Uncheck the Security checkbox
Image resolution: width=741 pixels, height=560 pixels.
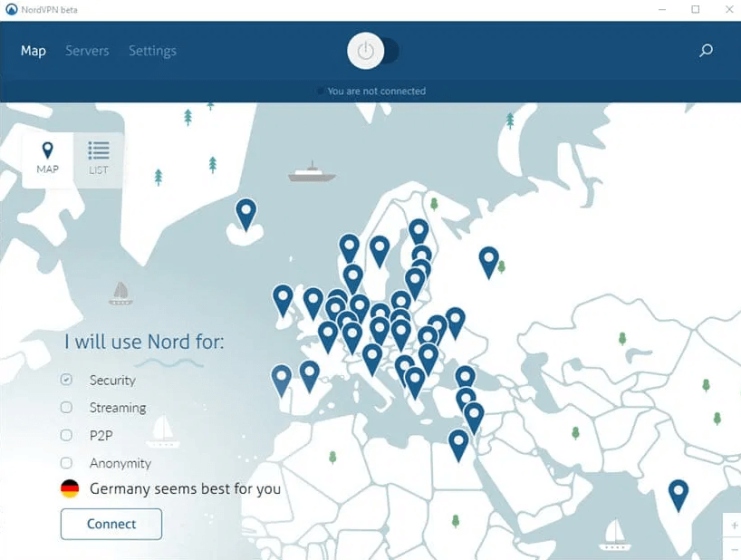(x=66, y=380)
